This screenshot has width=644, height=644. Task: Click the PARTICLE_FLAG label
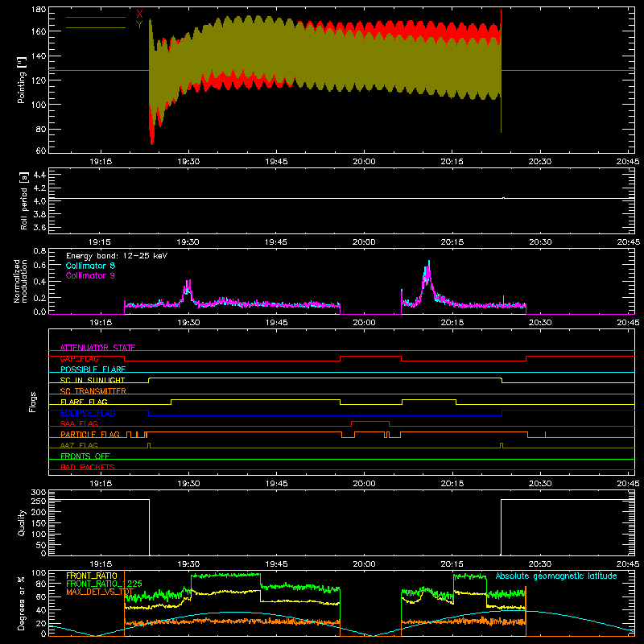[90, 434]
